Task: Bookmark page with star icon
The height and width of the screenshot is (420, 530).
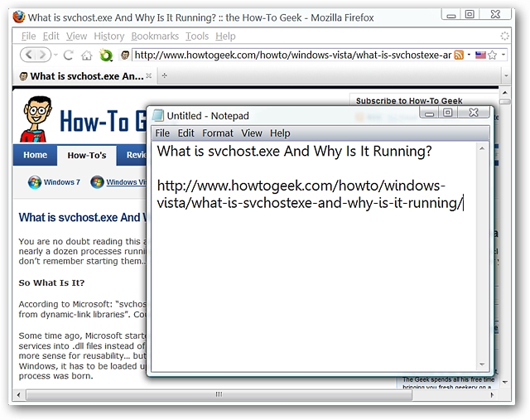Action: tap(493, 55)
